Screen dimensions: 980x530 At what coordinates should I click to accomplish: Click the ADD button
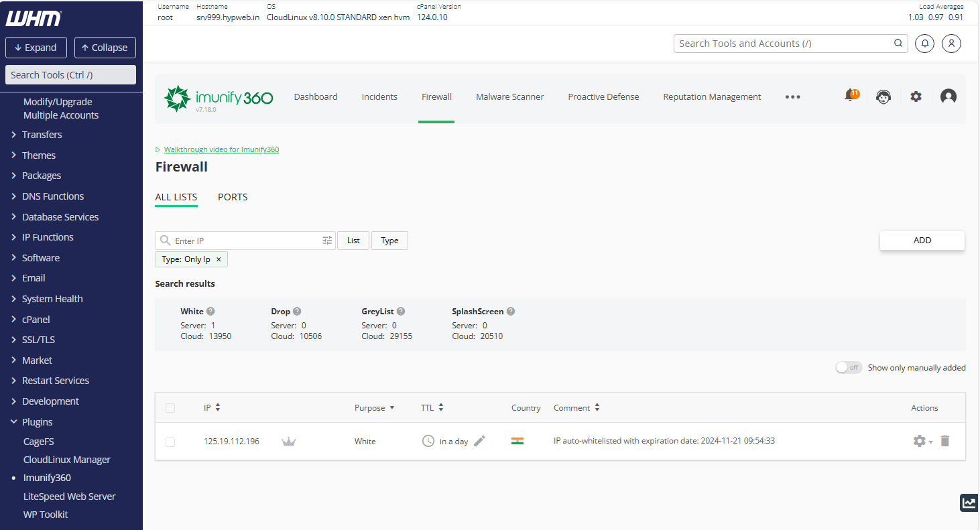[922, 240]
